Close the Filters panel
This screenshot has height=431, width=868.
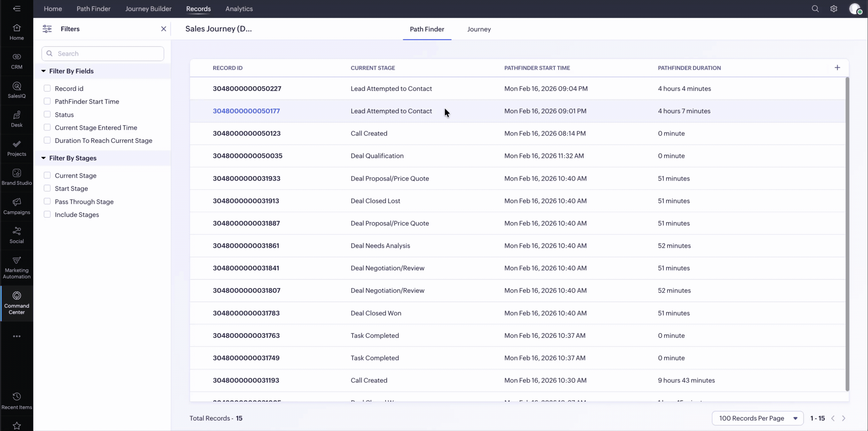coord(163,29)
